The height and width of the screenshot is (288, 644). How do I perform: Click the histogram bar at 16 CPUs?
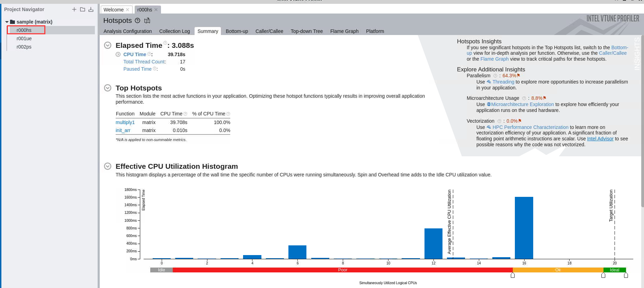coord(524,228)
